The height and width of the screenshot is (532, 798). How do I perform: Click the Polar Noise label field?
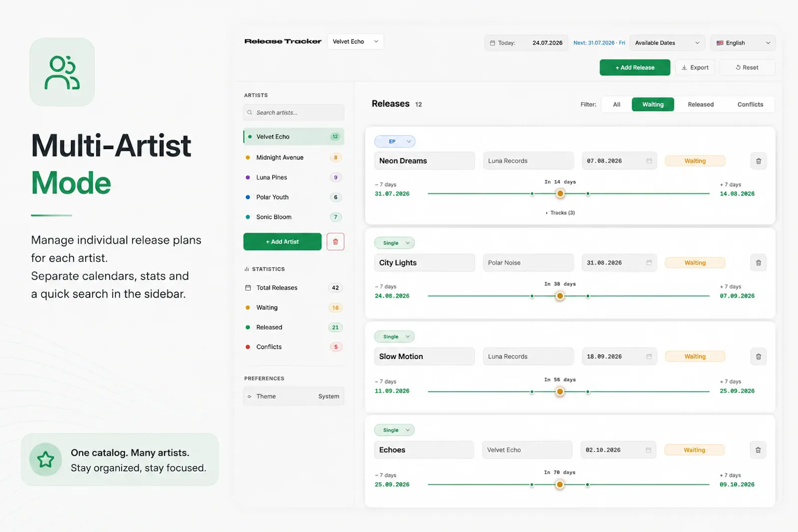(528, 263)
